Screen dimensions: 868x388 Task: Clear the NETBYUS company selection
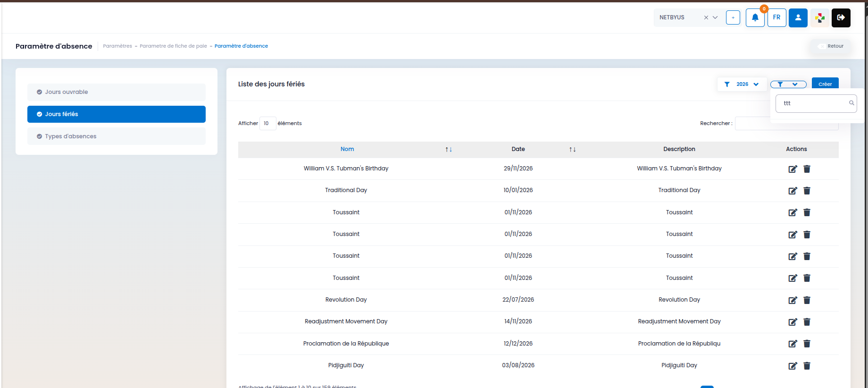[x=706, y=17]
